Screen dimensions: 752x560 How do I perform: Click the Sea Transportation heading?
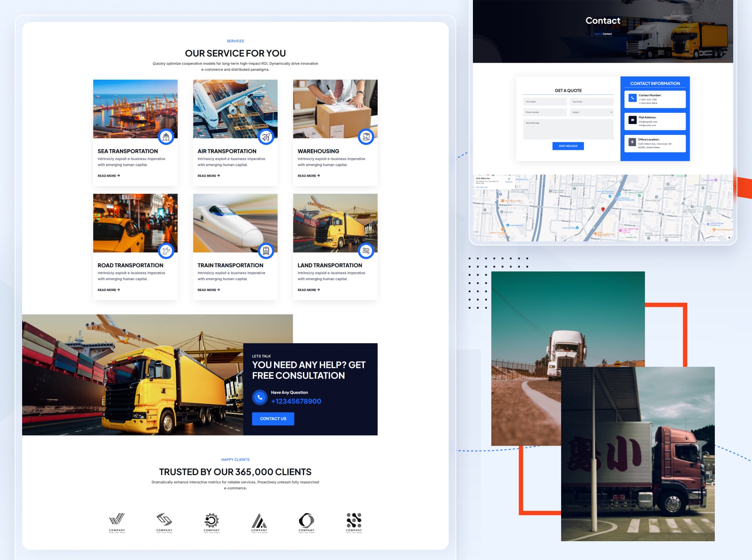click(x=128, y=151)
